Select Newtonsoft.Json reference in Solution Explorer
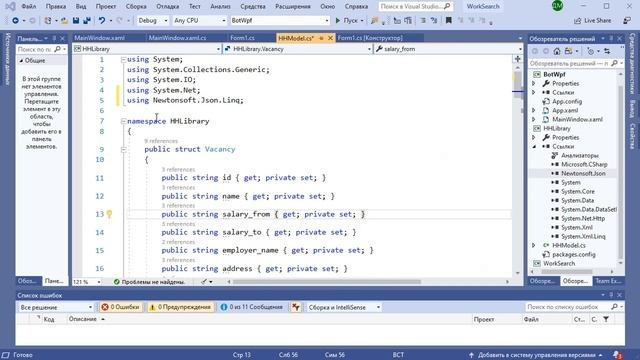Image resolution: width=640 pixels, height=360 pixels. click(583, 173)
